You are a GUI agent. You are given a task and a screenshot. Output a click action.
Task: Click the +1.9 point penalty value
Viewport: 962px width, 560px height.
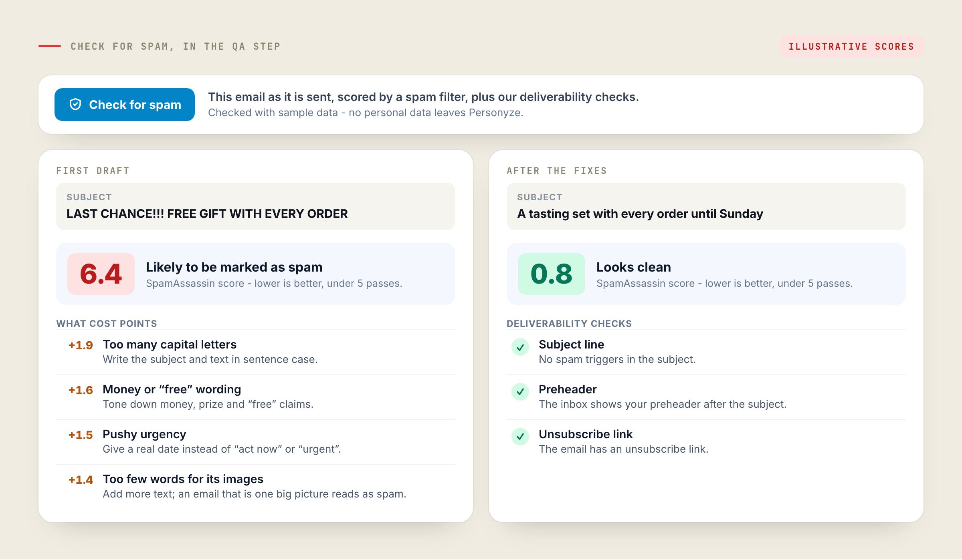81,345
